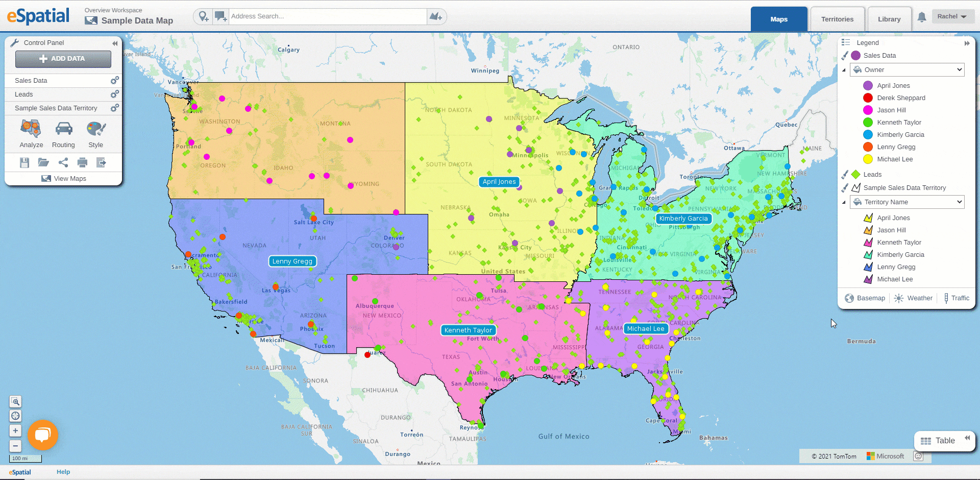Toggle Weather overlay on map
Viewport: 980px width, 480px height.
point(914,298)
